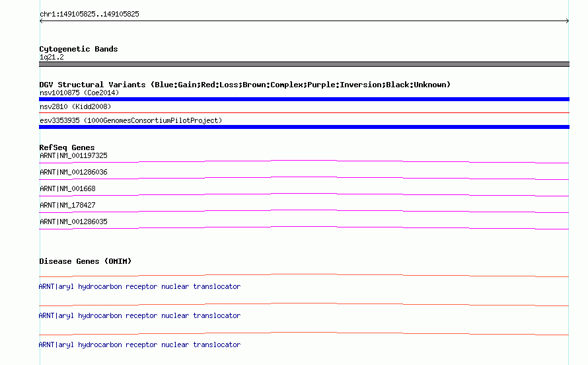The height and width of the screenshot is (365, 588).
Task: Open third ARNT aryl hydrocarbon receptor OMIM link
Action: click(139, 345)
